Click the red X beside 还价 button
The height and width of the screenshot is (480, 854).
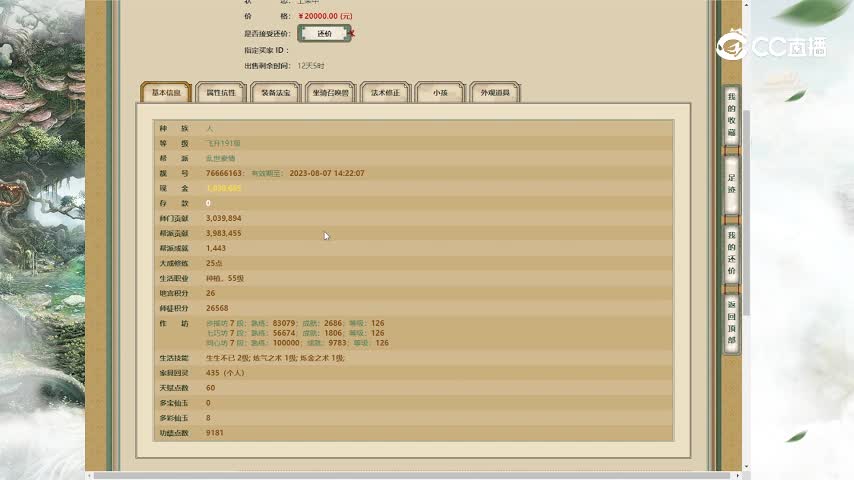[352, 33]
